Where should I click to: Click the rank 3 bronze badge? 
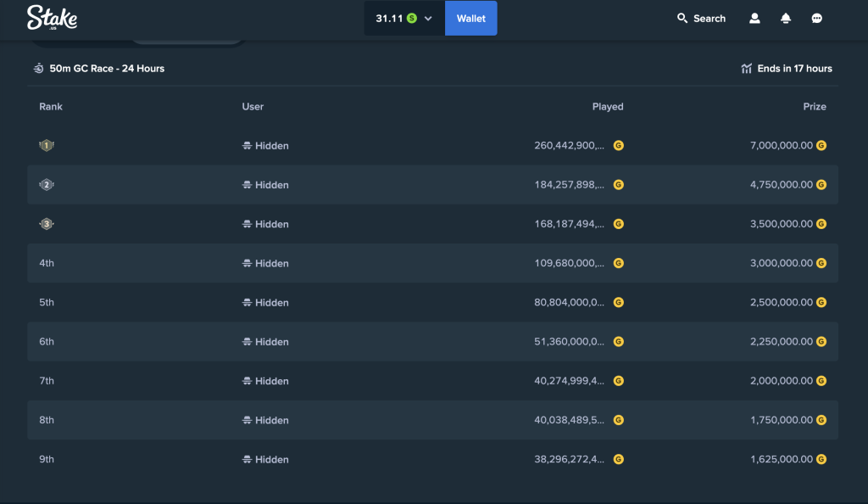[47, 224]
